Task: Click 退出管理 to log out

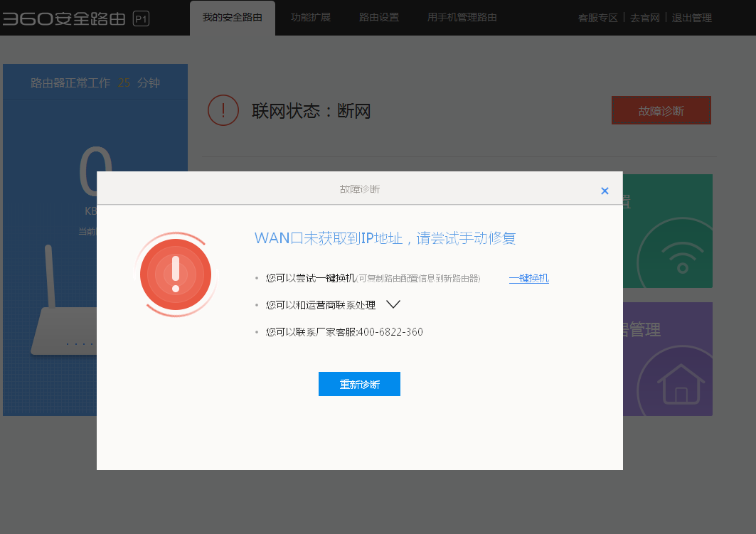Action: 691,18
